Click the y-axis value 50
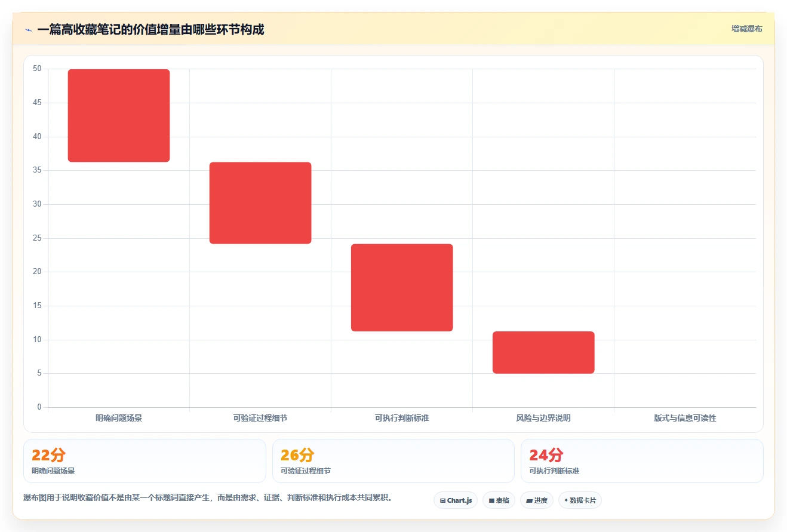 point(37,69)
